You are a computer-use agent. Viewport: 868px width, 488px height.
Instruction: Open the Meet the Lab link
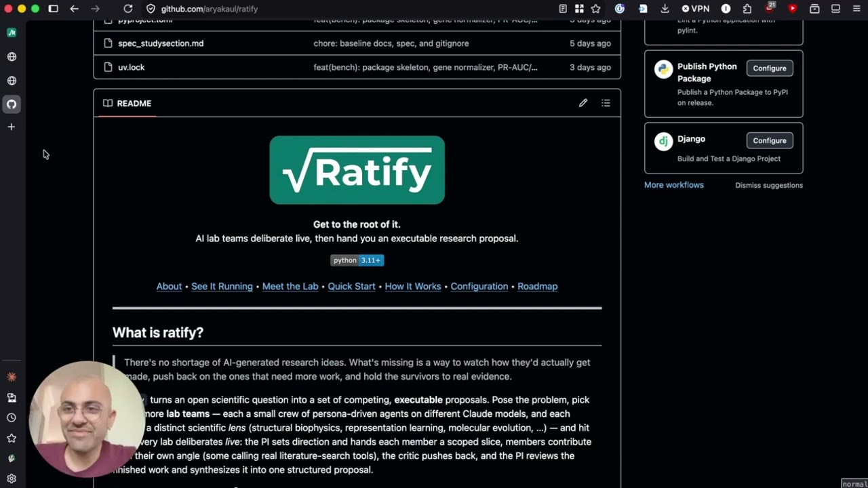pos(290,286)
